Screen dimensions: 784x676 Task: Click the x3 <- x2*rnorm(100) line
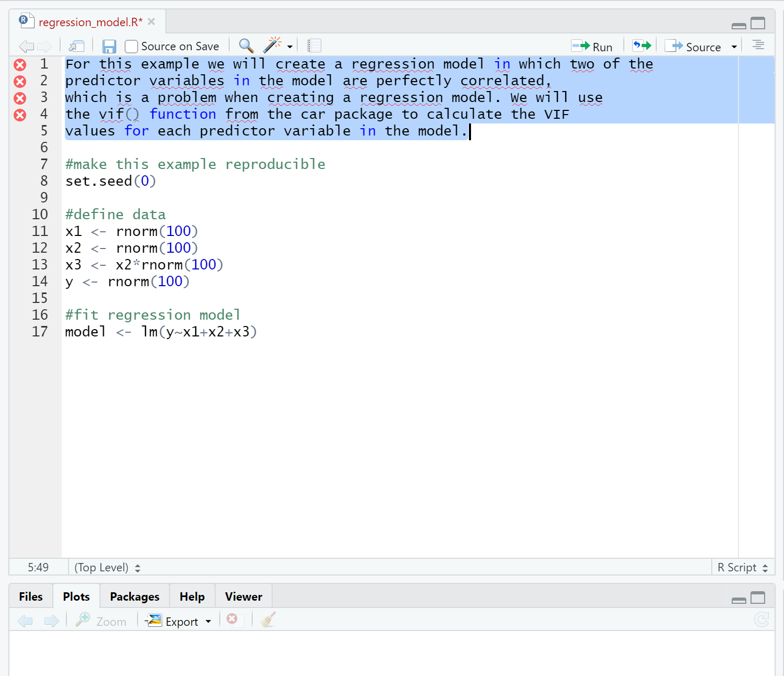144,265
